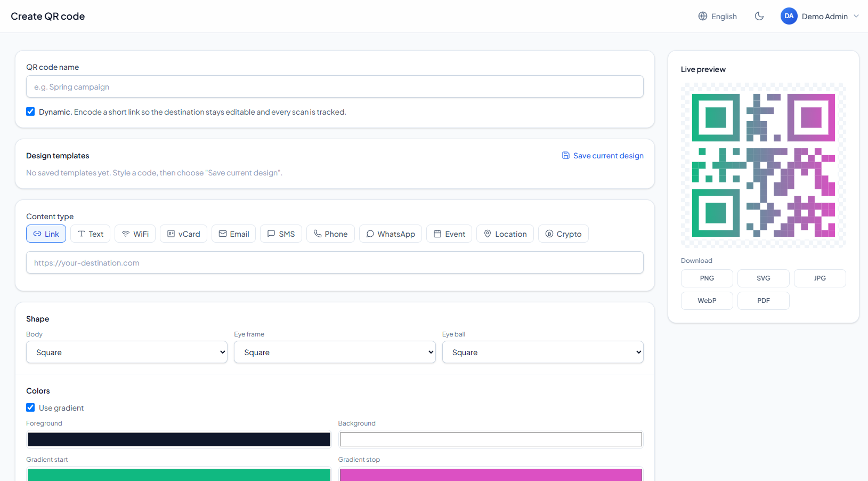Screen dimensions: 868x481
Task: Click the Location pin icon
Action: tap(488, 234)
